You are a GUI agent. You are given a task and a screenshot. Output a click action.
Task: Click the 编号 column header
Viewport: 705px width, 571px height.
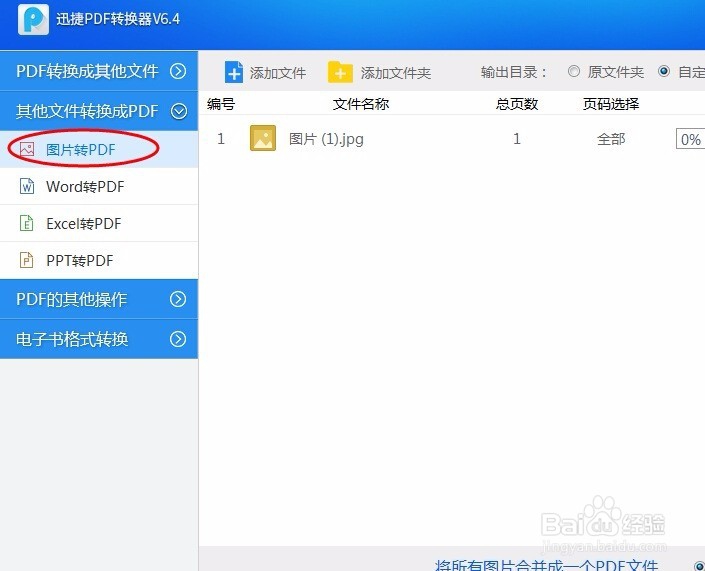[221, 104]
